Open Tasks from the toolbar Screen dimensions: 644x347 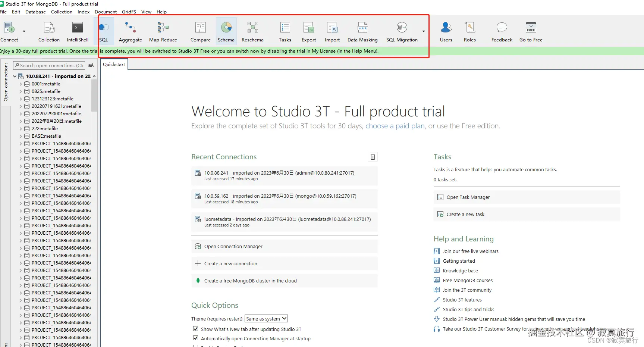click(x=285, y=31)
